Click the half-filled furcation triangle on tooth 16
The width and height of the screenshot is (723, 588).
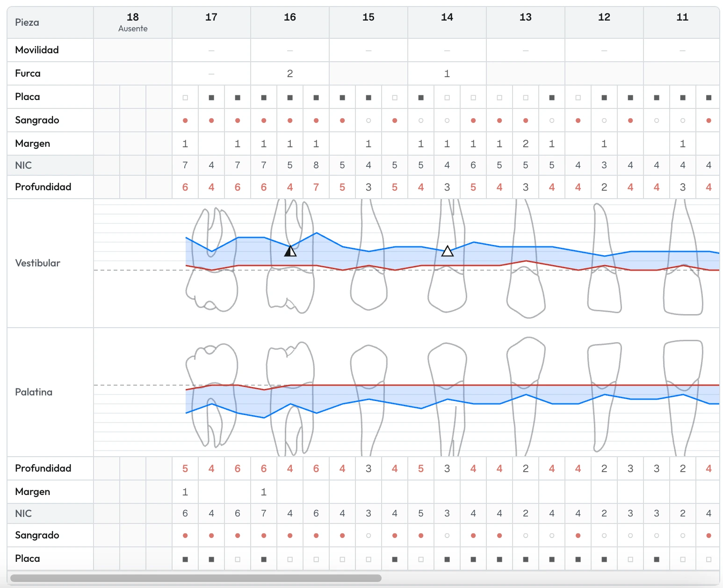290,251
